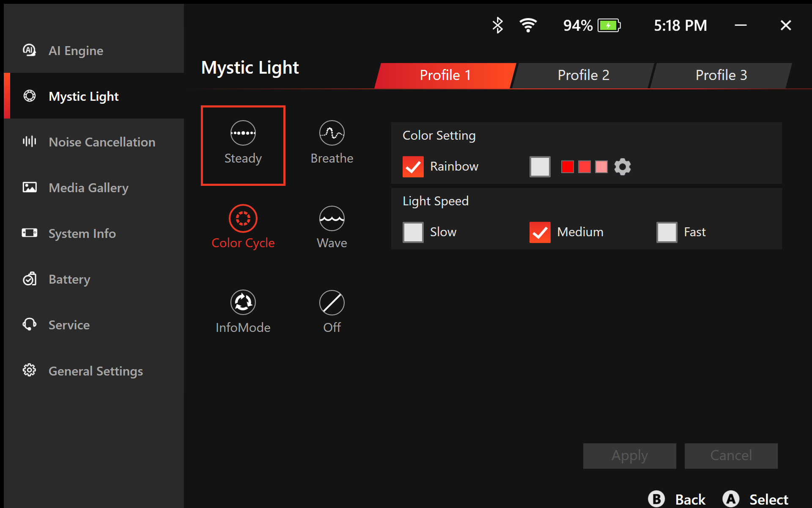Screen dimensions: 812x508
Task: Click the Apply button
Action: coord(629,456)
